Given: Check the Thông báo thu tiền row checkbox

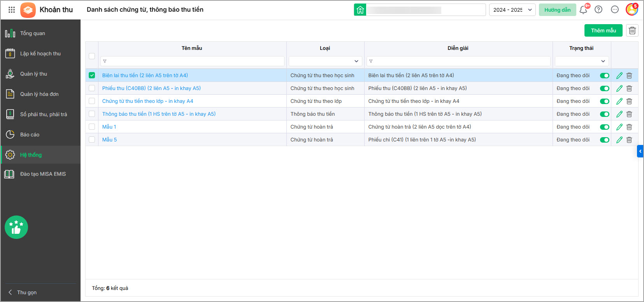Looking at the screenshot, I should pos(92,114).
